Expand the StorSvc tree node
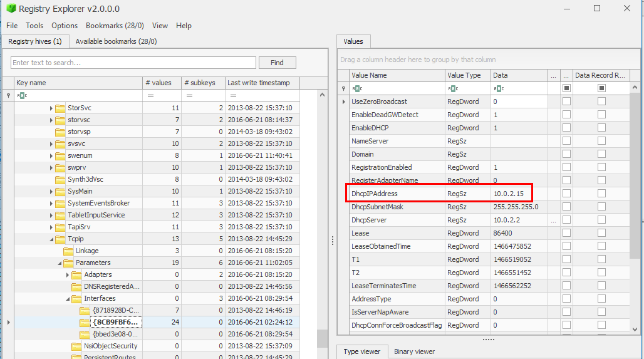Viewport: 644px width, 359px height. pos(51,108)
